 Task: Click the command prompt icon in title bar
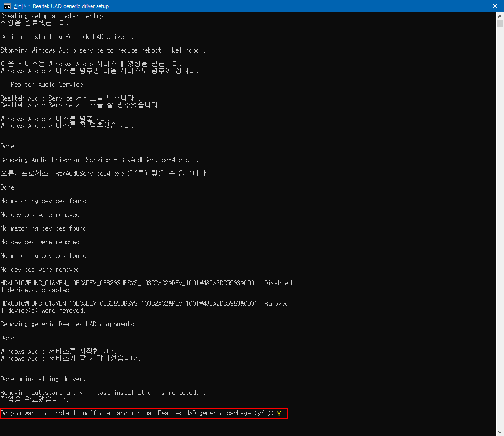(x=7, y=6)
